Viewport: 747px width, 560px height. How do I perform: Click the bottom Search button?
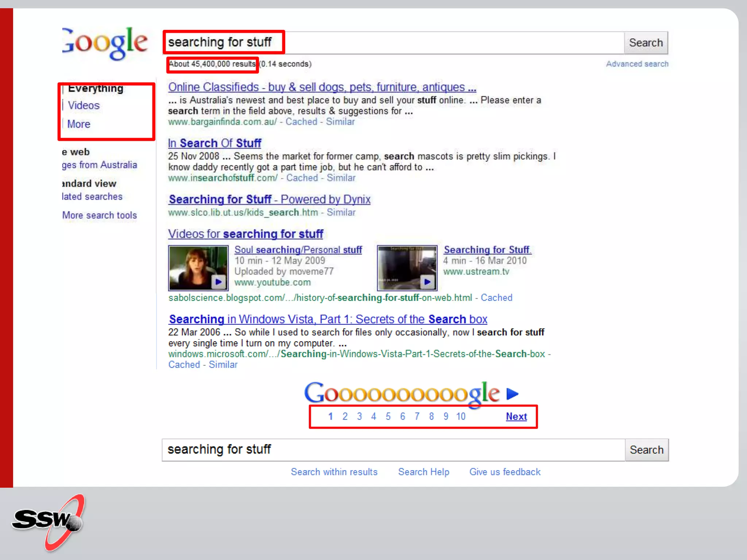click(646, 450)
